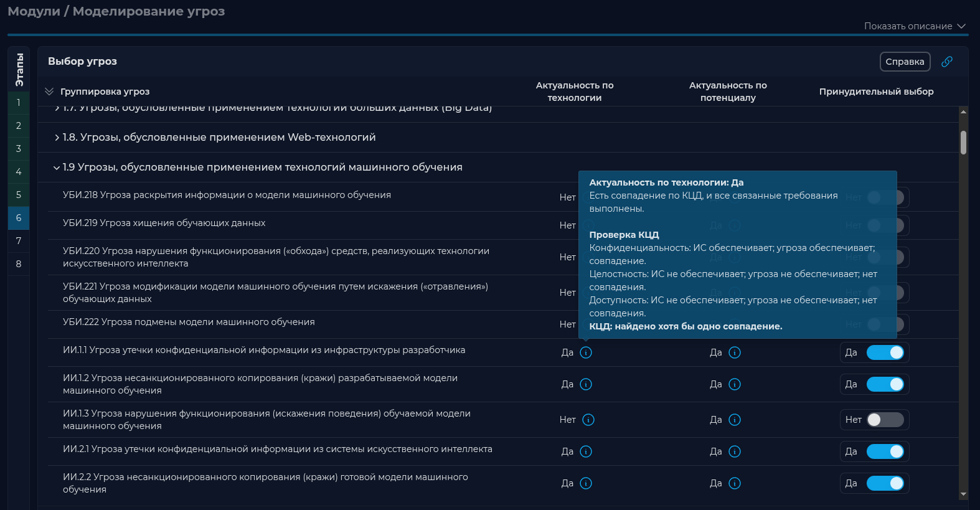Click the vertical scrollbar thumb
Screen dimensions: 980x510
click(x=963, y=143)
